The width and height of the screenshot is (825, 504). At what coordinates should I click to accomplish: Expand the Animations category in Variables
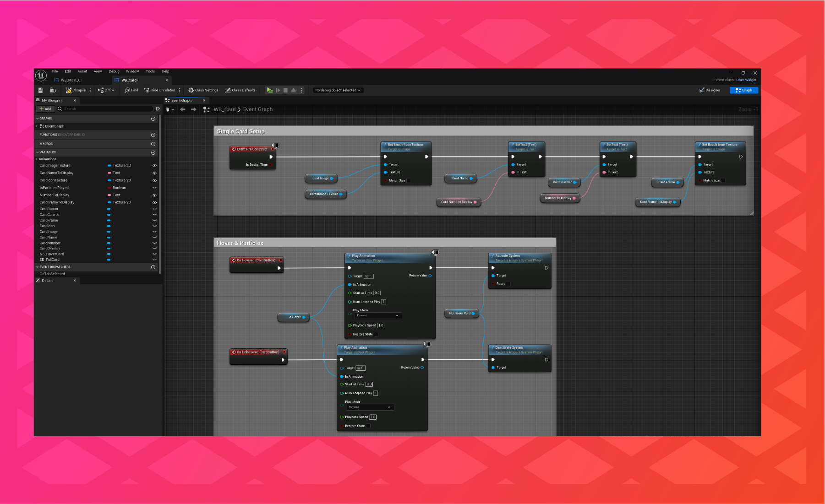(37, 159)
